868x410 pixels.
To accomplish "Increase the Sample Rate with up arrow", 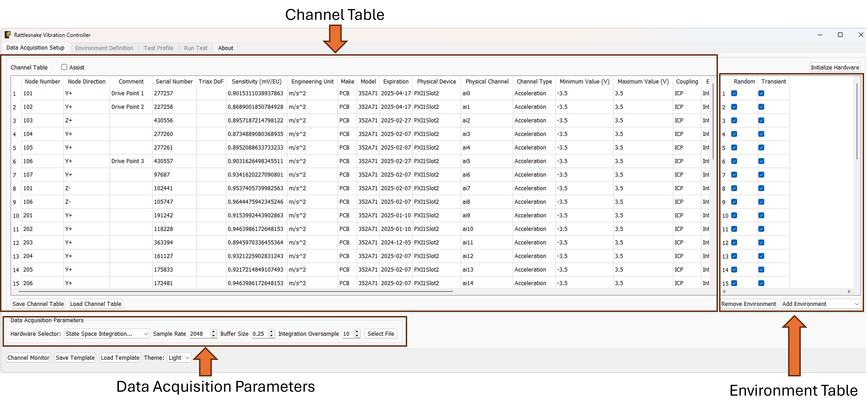I will click(x=213, y=332).
